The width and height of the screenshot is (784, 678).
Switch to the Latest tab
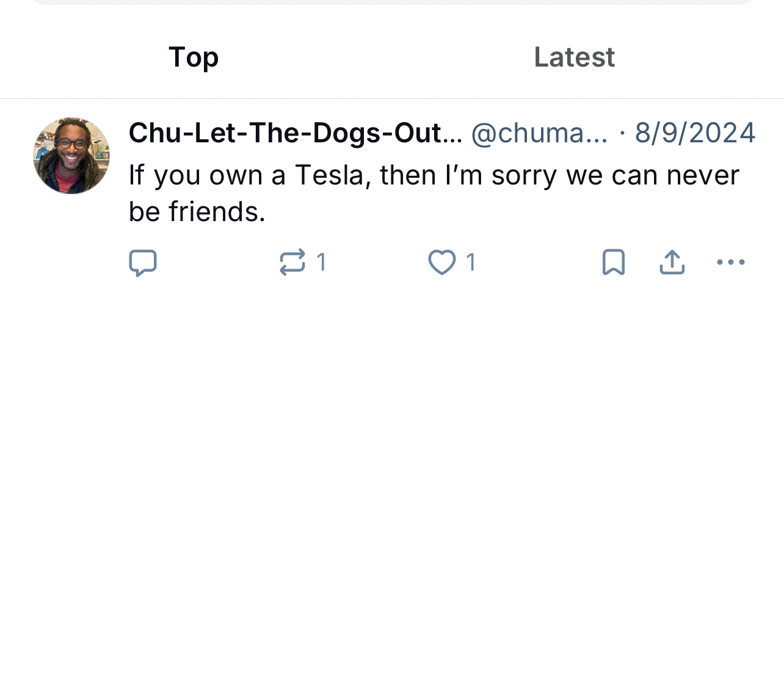click(x=574, y=57)
